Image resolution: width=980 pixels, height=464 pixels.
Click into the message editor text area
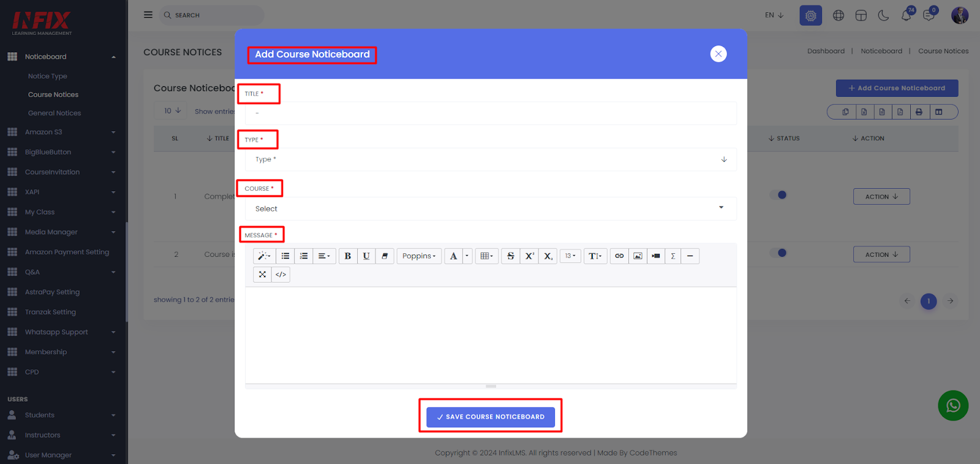click(x=491, y=335)
